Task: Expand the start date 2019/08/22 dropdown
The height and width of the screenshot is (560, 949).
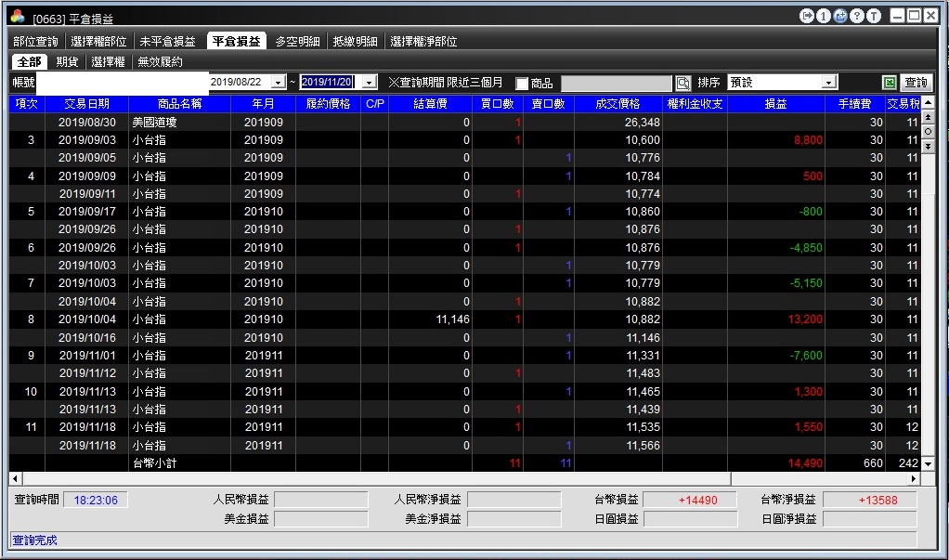Action: [279, 83]
